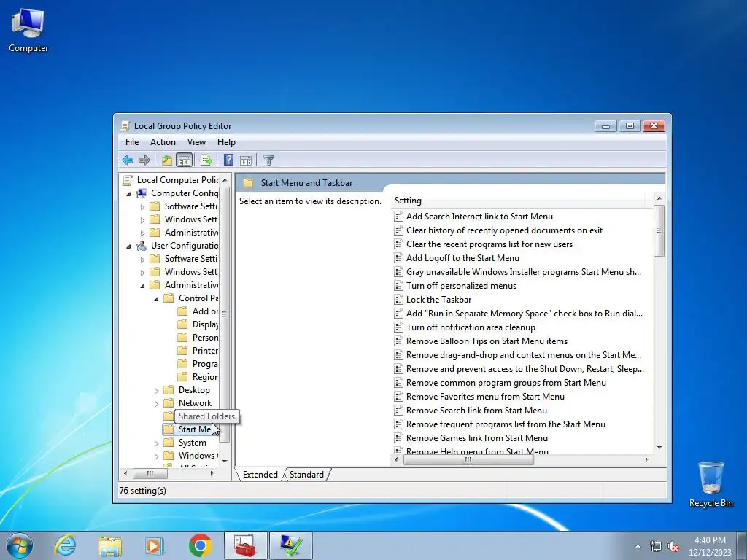Click the Back arrow toolbar icon
The height and width of the screenshot is (560, 747).
point(128,160)
